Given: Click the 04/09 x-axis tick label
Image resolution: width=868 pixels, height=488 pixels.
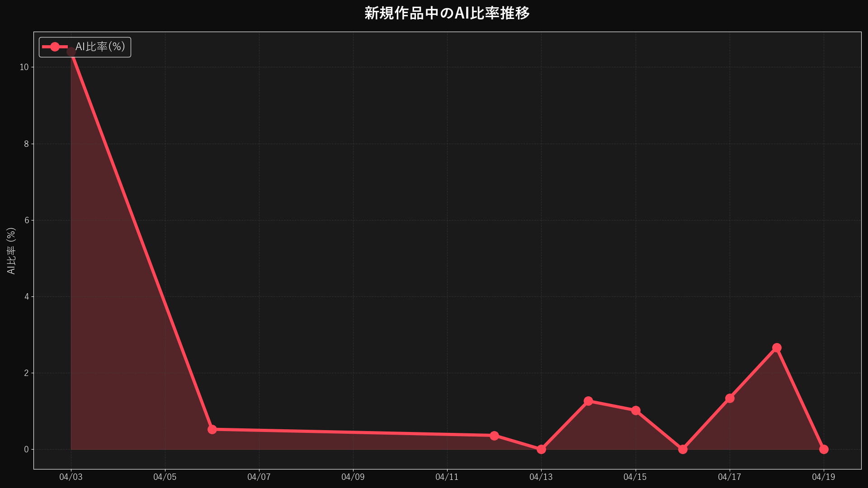Looking at the screenshot, I should pos(353,477).
